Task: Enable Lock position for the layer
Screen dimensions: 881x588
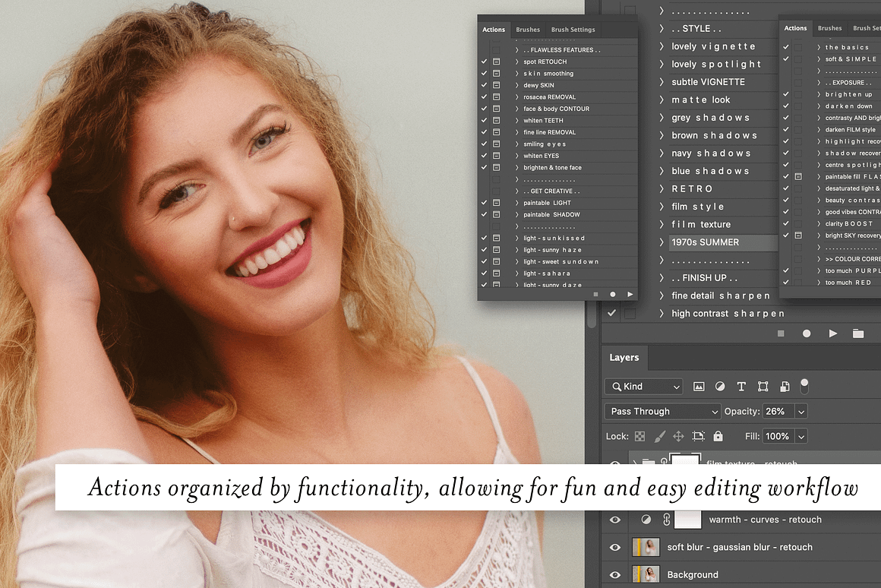Action: [x=679, y=436]
